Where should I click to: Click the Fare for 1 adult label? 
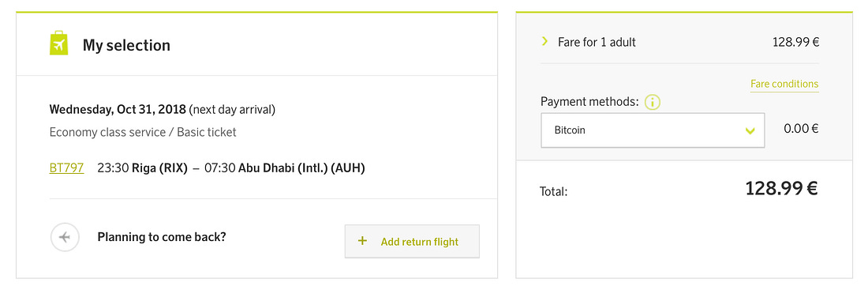click(597, 42)
